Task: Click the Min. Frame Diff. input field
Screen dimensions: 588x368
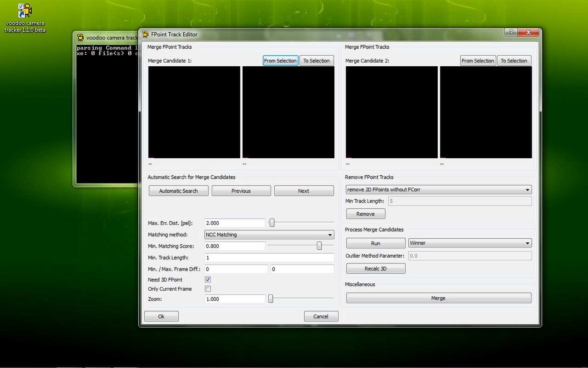Action: 236,269
